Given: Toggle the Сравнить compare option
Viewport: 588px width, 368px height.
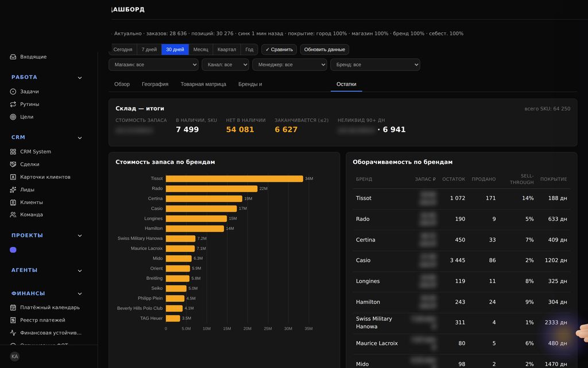Looking at the screenshot, I should click(x=279, y=49).
